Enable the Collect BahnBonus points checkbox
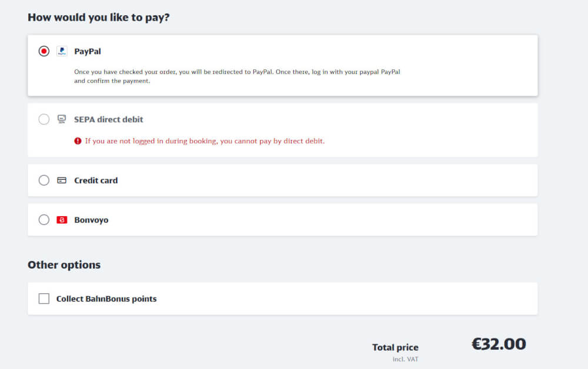This screenshot has height=369, width=588. pos(44,298)
